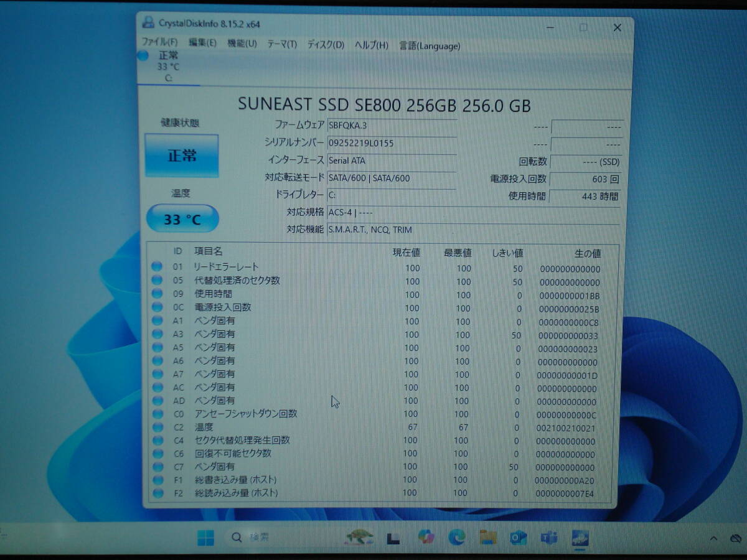Click the 現在値 column header
The image size is (747, 560).
406,253
